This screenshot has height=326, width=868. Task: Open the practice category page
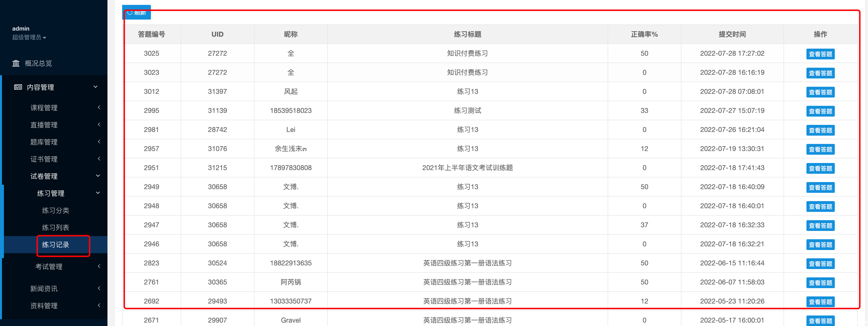[56, 210]
